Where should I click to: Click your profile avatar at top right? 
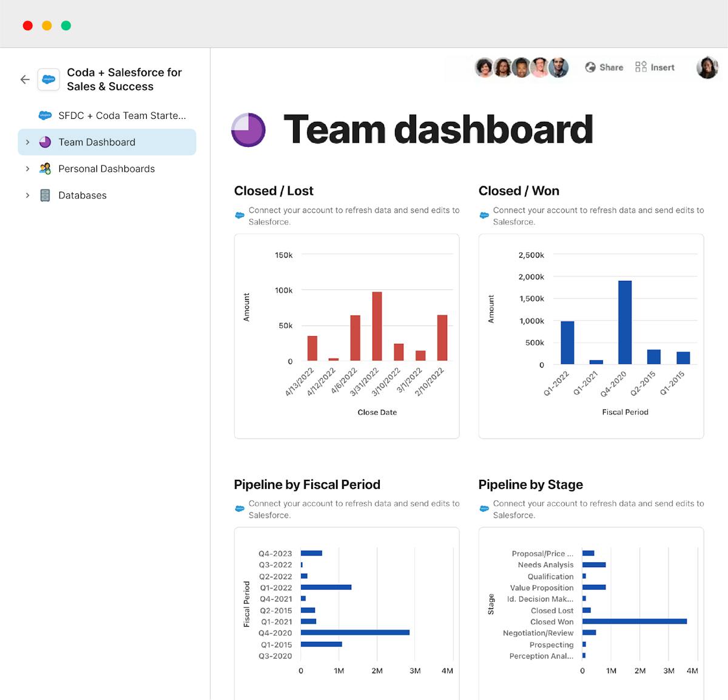click(x=707, y=67)
